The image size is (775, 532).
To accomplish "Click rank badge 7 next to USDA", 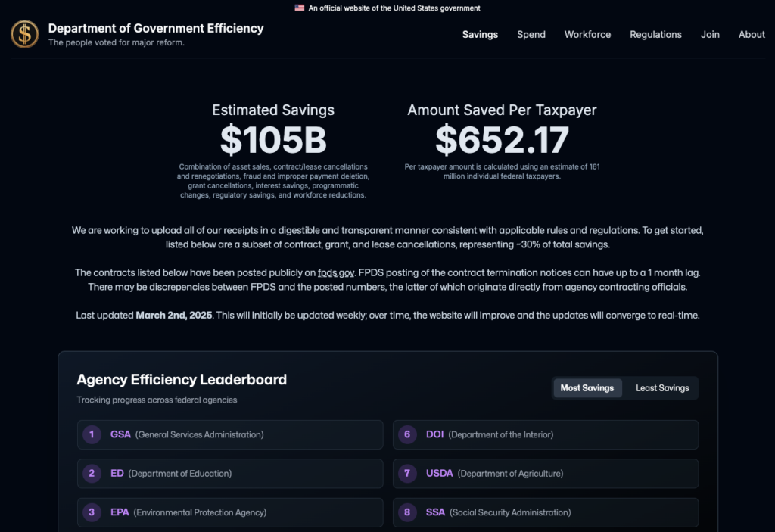I will tap(407, 474).
